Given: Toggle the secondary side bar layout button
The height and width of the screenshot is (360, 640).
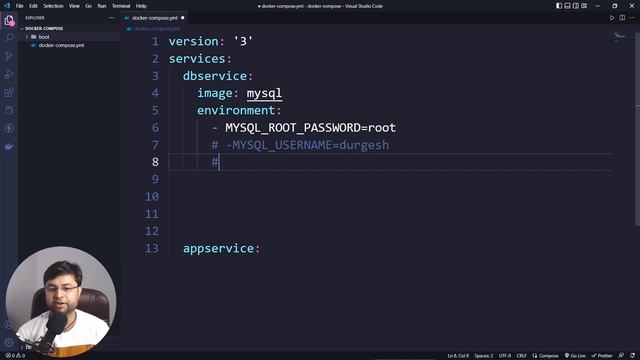Looking at the screenshot, I should coord(576,6).
